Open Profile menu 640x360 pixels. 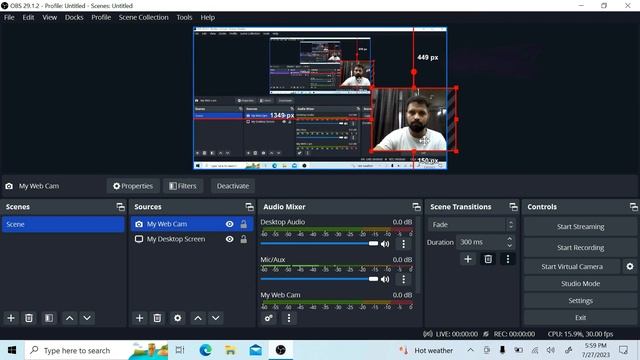point(101,17)
